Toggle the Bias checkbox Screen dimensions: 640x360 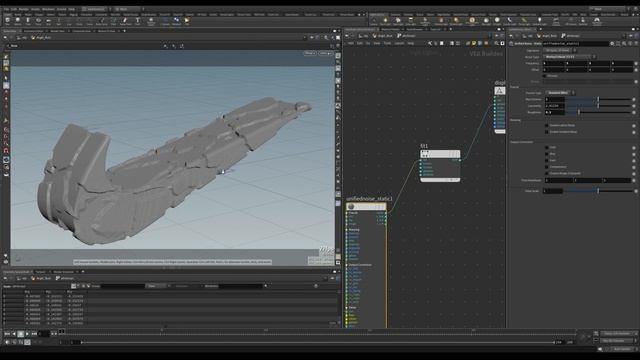click(547, 154)
